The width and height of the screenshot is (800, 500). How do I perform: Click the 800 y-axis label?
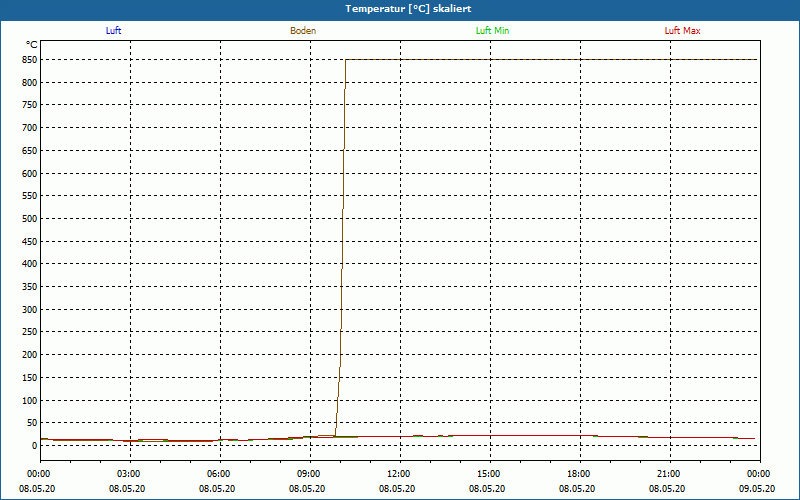click(30, 82)
